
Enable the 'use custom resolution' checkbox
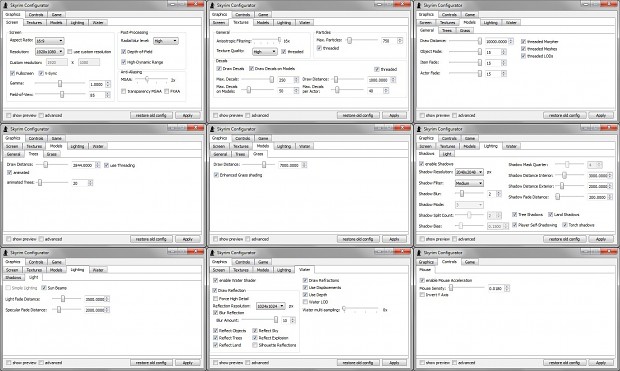[70, 52]
